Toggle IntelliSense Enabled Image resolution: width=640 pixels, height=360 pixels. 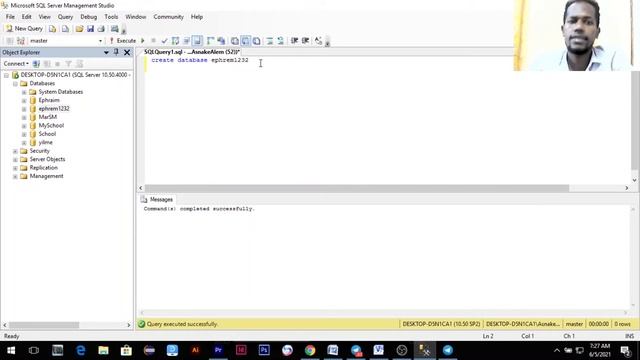[198, 41]
